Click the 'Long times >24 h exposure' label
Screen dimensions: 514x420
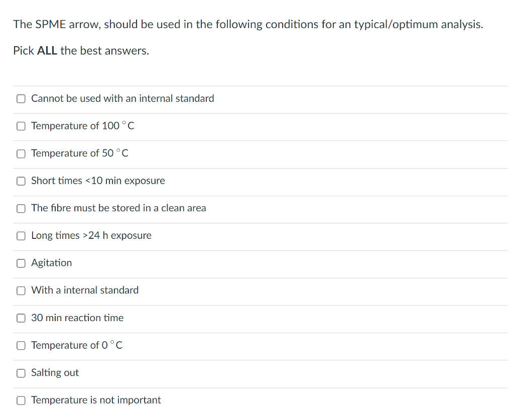pos(91,235)
